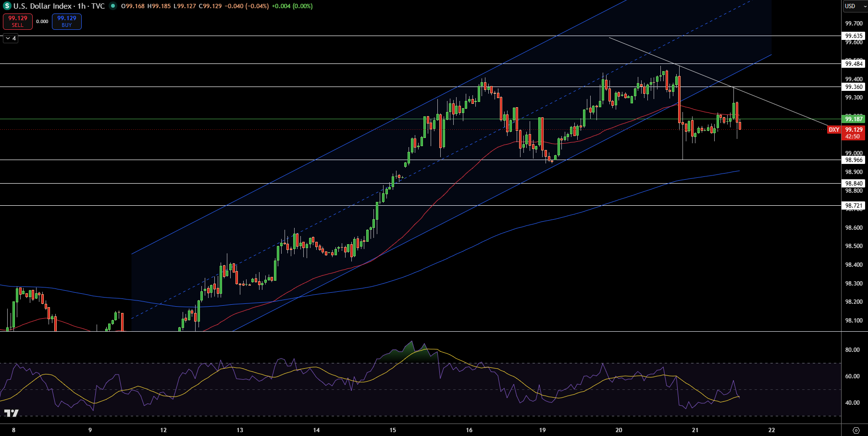Click date 21 on the time axis
The height and width of the screenshot is (436, 868).
(695, 430)
